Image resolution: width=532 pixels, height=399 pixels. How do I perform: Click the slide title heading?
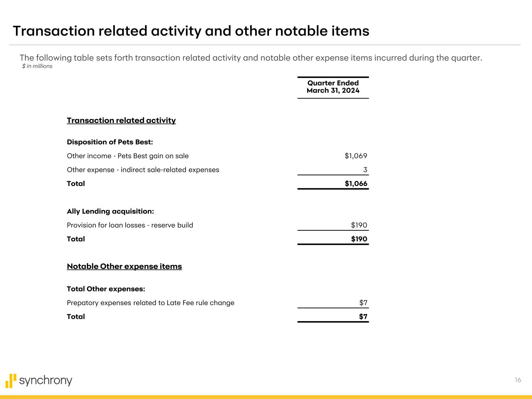pyautogui.click(x=191, y=31)
